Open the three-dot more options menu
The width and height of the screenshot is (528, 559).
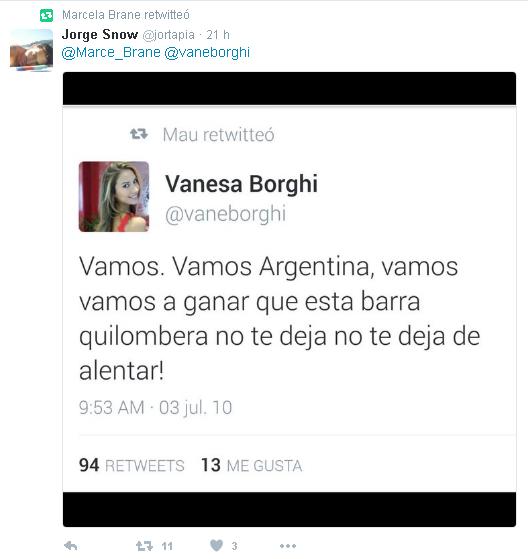coord(288,546)
